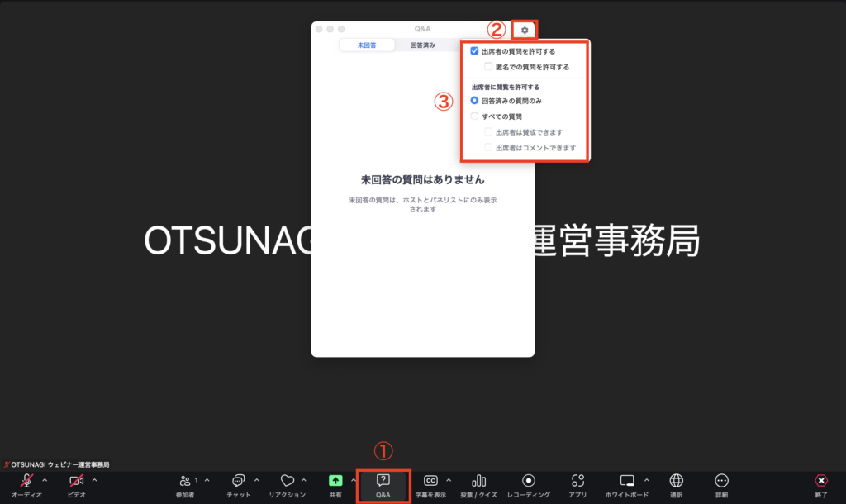Open Q&A settings gear icon
846x504 pixels.
(525, 31)
